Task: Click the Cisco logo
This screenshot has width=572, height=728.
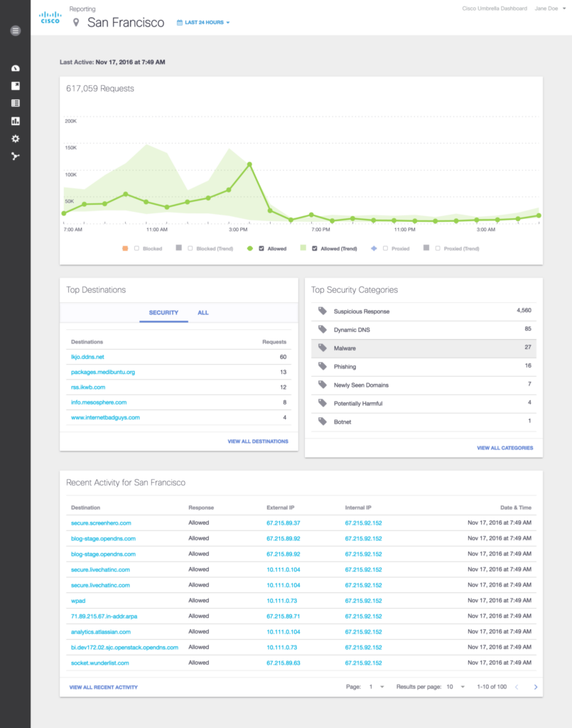Action: click(x=50, y=18)
